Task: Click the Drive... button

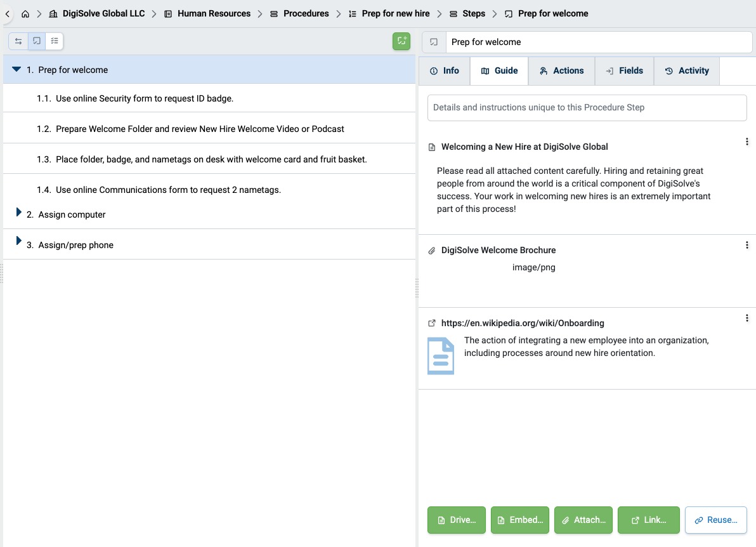Action: click(x=457, y=520)
